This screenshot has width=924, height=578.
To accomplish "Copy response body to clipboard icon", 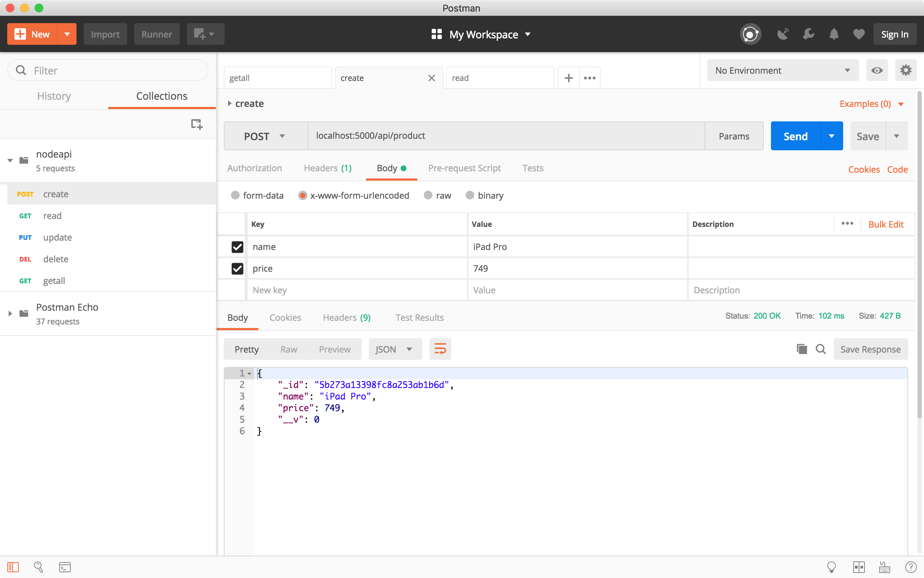I will pos(801,349).
